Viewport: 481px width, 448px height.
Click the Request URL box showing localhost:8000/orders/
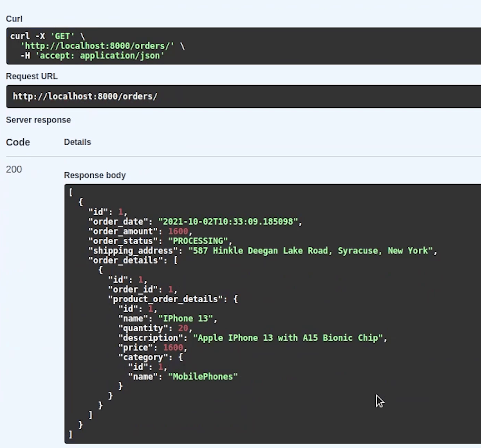(x=85, y=97)
